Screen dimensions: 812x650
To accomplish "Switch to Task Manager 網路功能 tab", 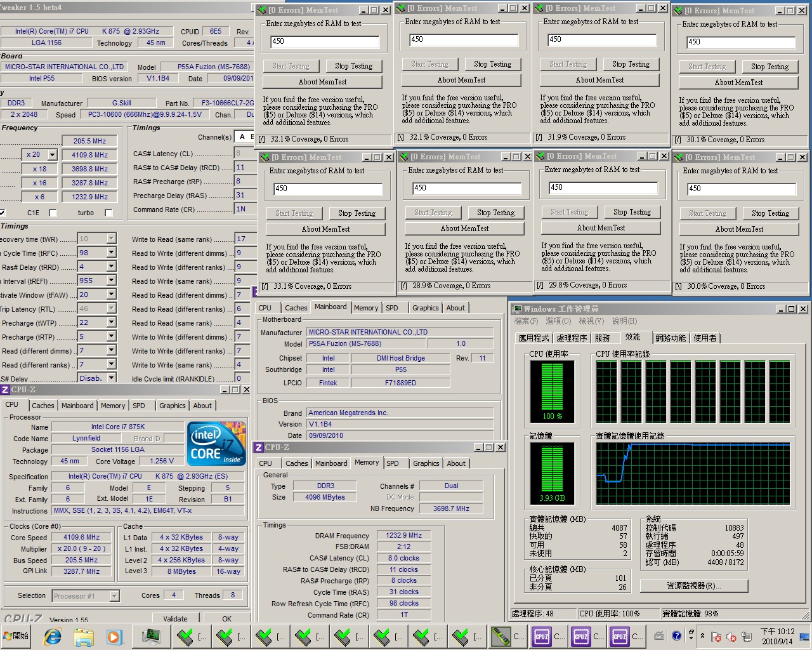I will (671, 338).
